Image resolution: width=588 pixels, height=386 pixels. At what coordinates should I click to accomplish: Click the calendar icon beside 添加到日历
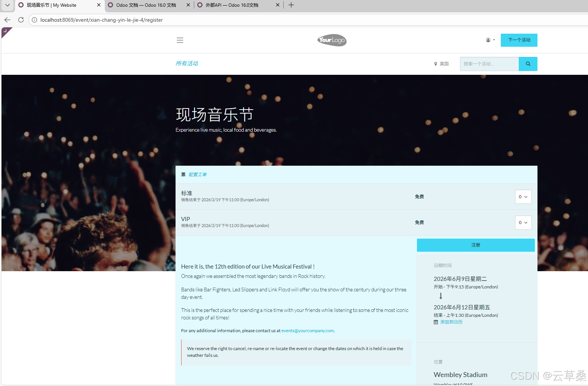[x=436, y=322]
